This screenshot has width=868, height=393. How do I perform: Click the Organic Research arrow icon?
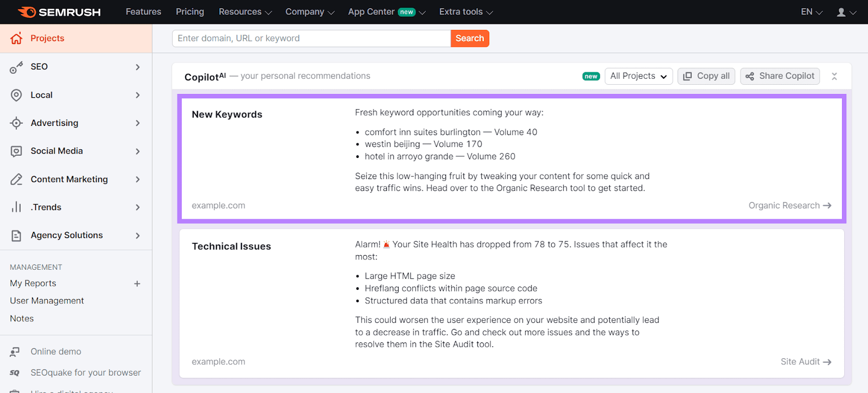point(827,206)
